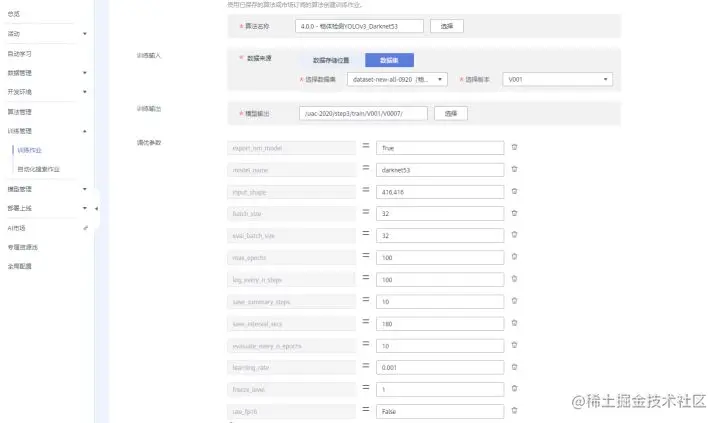Delete the model_name parameter row
720x423 pixels.
coord(514,169)
